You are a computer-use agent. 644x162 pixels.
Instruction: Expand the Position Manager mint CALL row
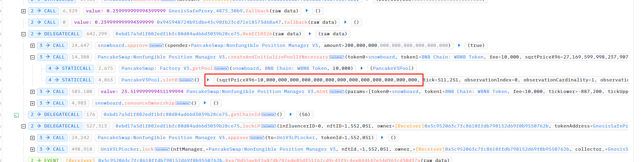coord(32,92)
